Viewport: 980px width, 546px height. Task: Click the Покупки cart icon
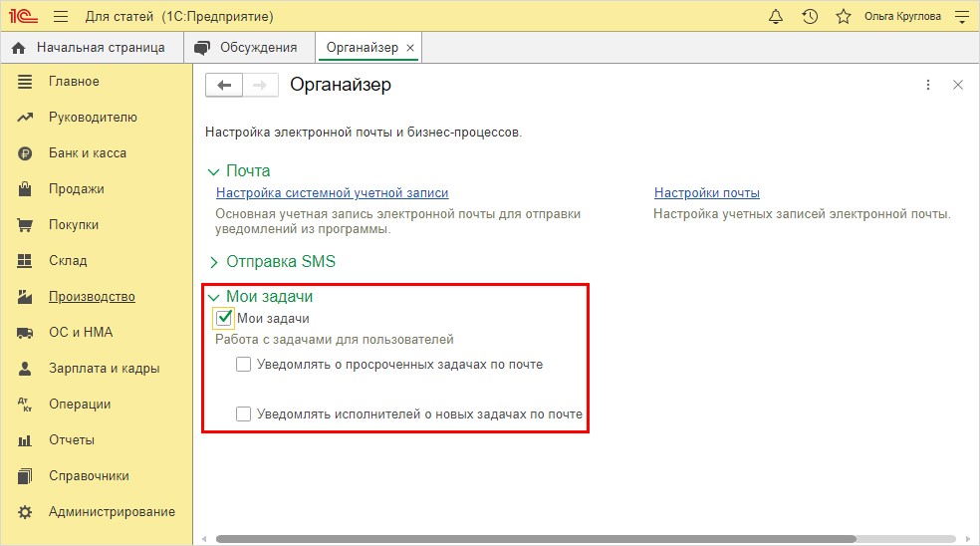(25, 225)
